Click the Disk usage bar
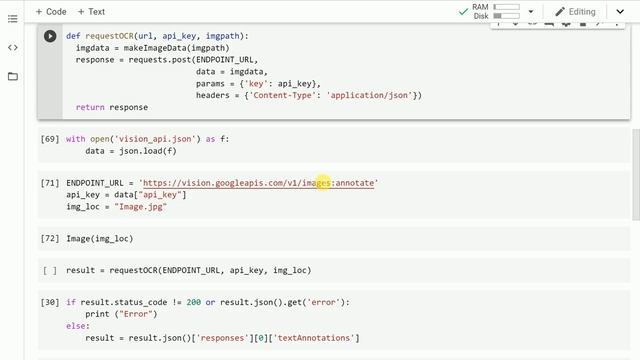This screenshot has height=360, width=640. [x=507, y=16]
